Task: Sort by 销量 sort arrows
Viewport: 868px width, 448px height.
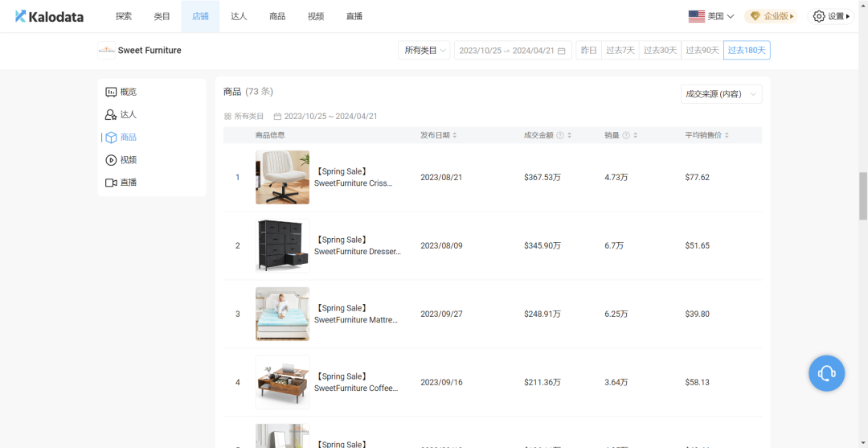Action: tap(636, 135)
